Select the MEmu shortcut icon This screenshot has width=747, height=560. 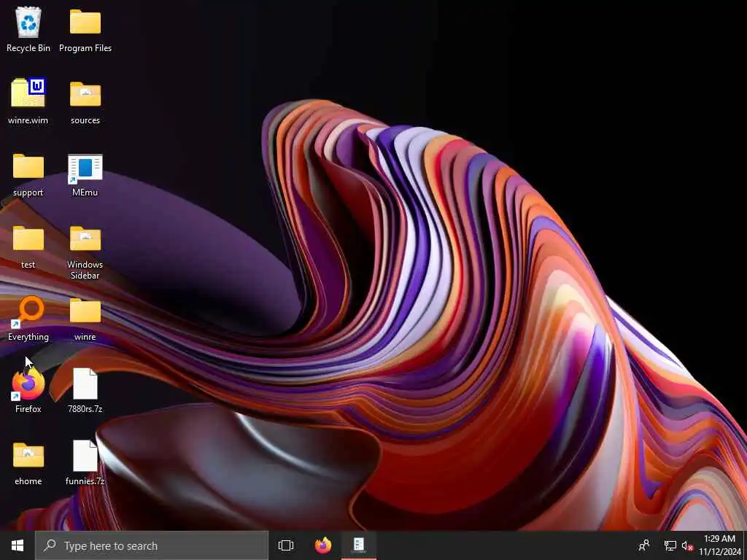tap(85, 174)
